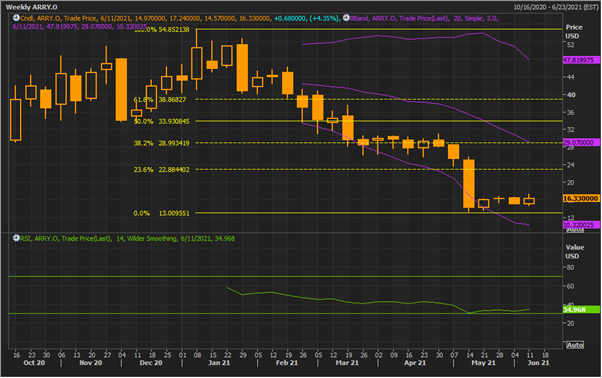Screen dimensions: 602x378
Task: Click the 60 RSI axis tick
Action: coord(571,286)
